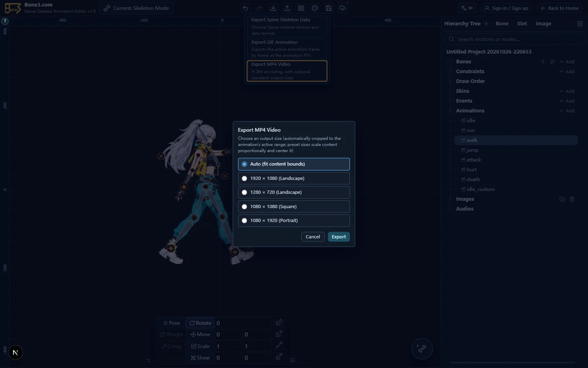The height and width of the screenshot is (368, 588).
Task: Click the redo arrow in the top toolbar
Action: pos(259,8)
